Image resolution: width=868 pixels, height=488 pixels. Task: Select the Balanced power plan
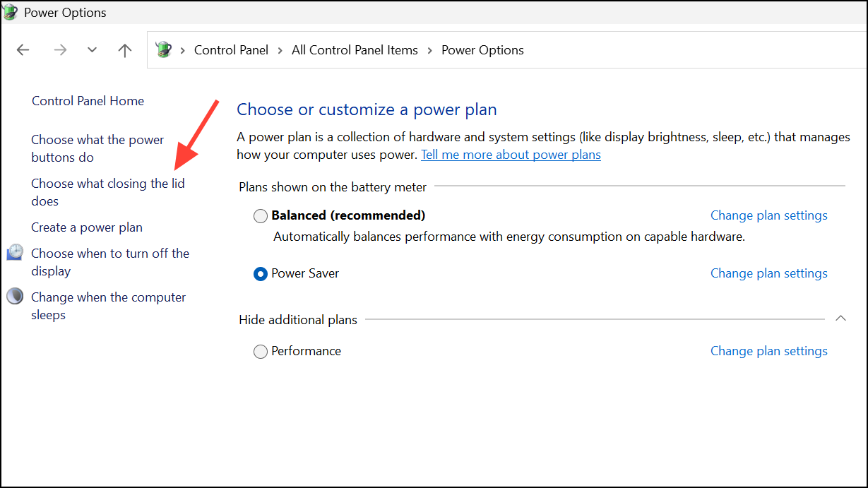260,215
